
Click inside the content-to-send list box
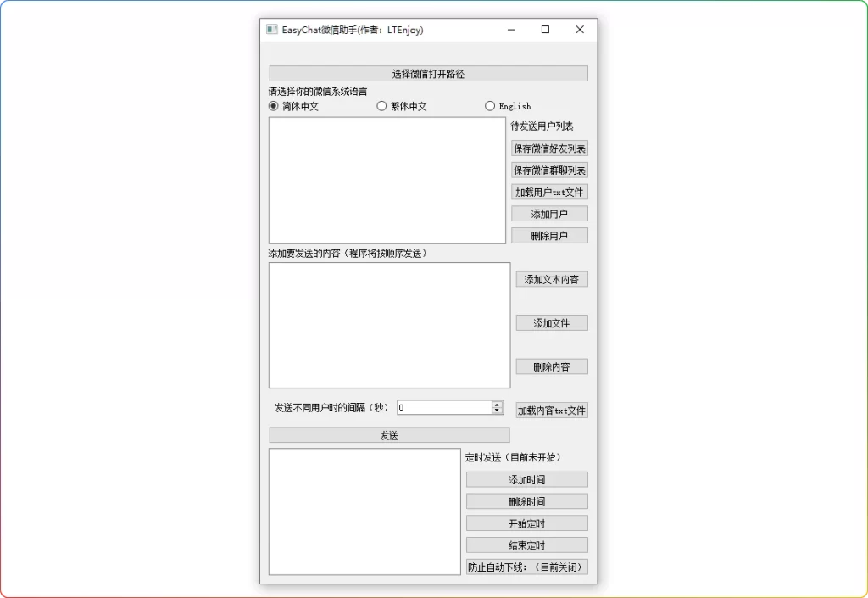pyautogui.click(x=390, y=326)
